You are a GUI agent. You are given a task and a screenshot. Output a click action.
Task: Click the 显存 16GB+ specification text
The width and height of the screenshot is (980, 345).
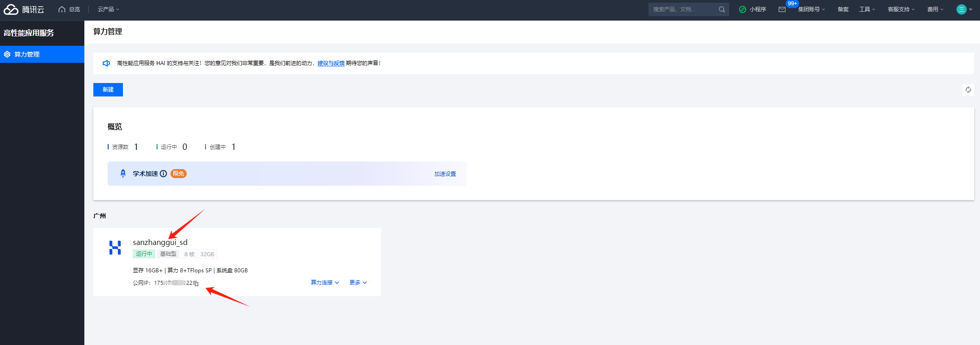click(x=148, y=271)
